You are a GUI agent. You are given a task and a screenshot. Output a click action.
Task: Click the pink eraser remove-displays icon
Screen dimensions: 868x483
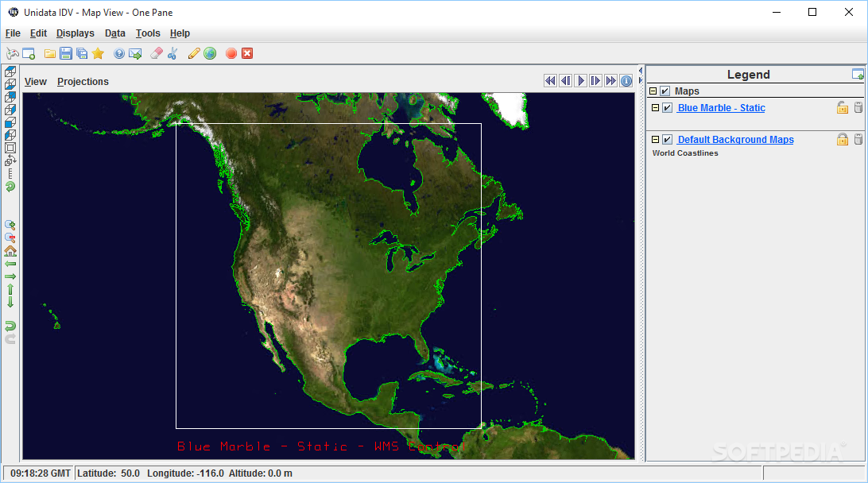[157, 53]
